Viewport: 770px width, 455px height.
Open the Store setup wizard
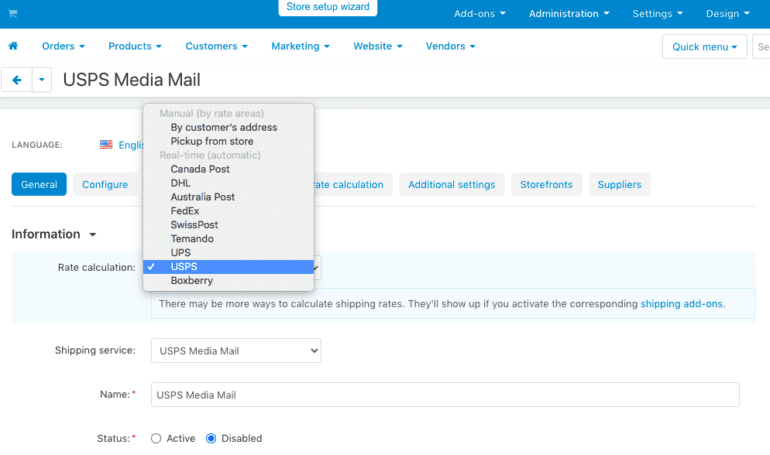coord(328,7)
